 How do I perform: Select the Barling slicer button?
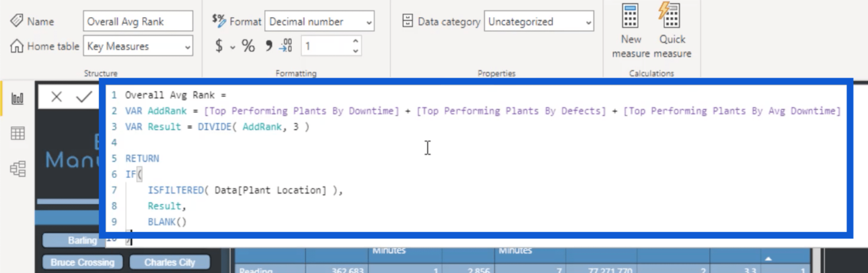point(71,240)
